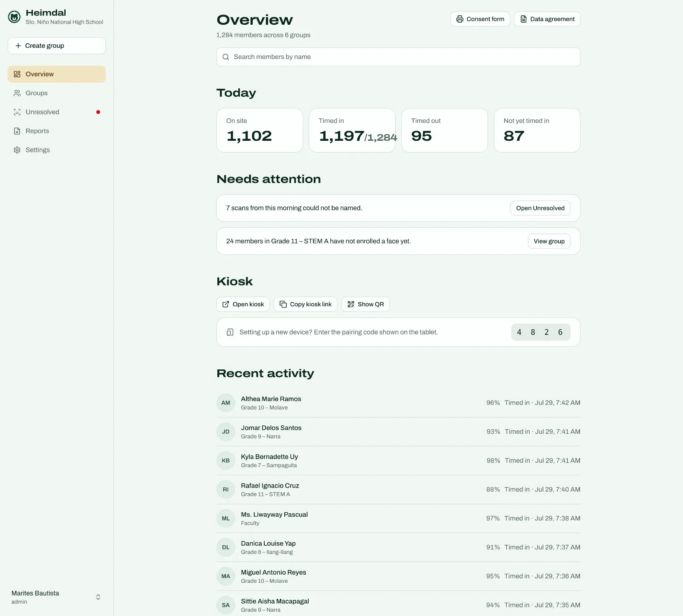Expand the Marites Bautista account switcher chevron

pos(98,597)
